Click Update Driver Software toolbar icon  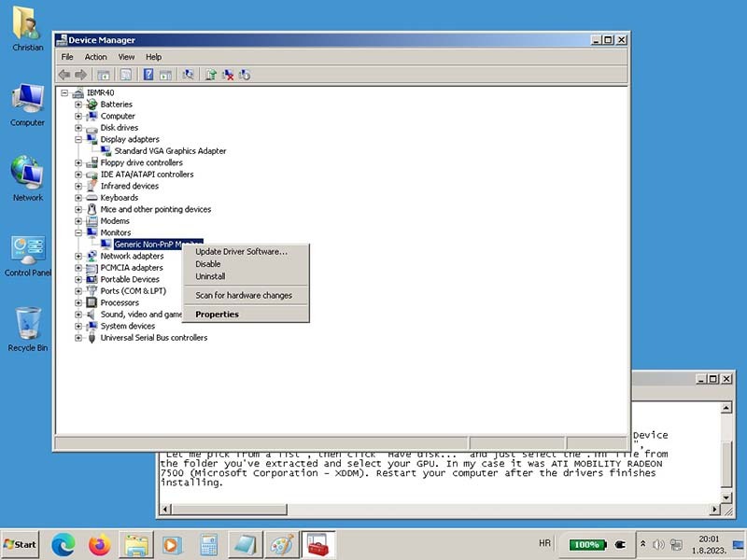[x=211, y=75]
